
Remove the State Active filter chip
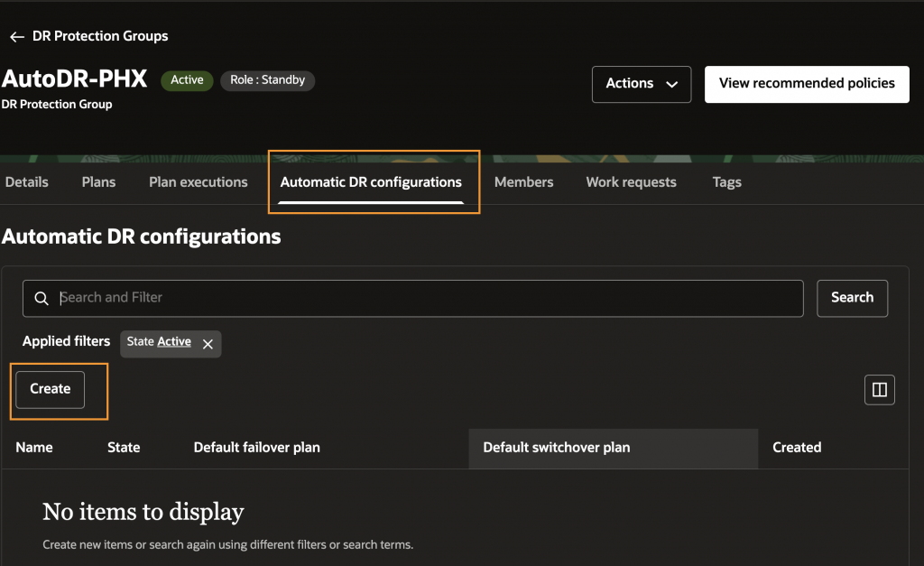208,344
